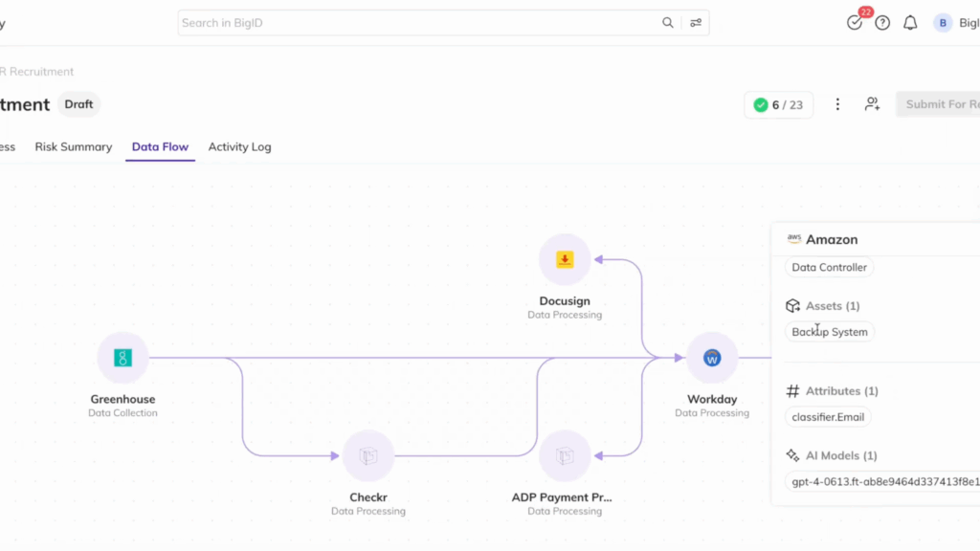The width and height of the screenshot is (980, 551).
Task: Switch to the Activity Log tab
Action: pos(239,147)
